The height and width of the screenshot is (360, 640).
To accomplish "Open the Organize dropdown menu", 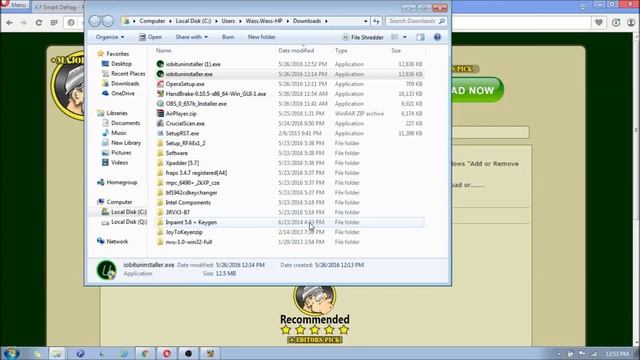I will (110, 37).
